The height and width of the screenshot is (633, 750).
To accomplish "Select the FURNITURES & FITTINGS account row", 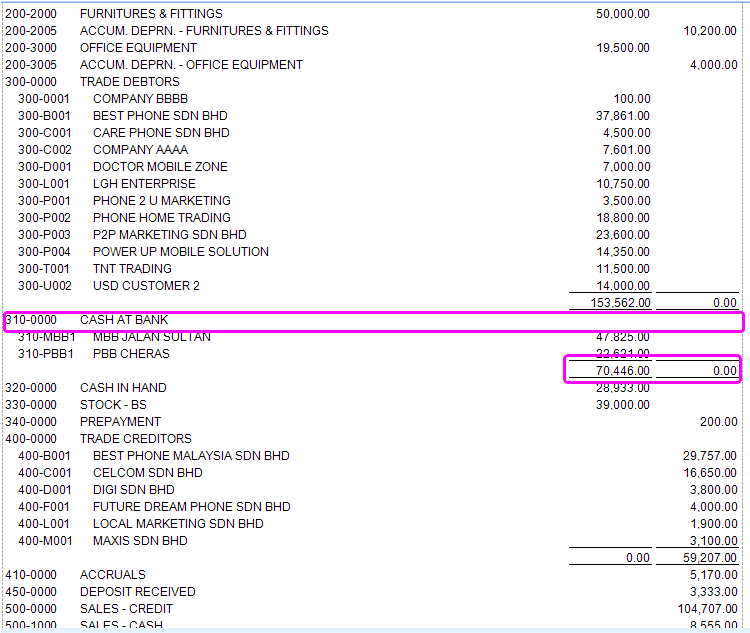I will tap(371, 13).
